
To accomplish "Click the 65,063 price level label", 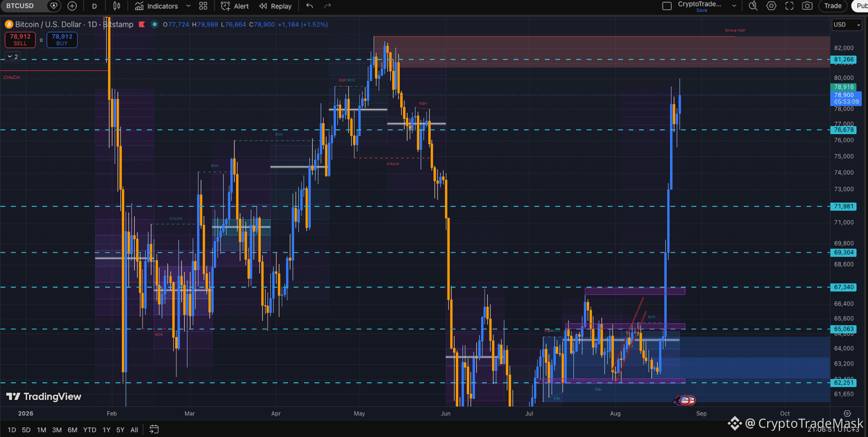I will 844,329.
